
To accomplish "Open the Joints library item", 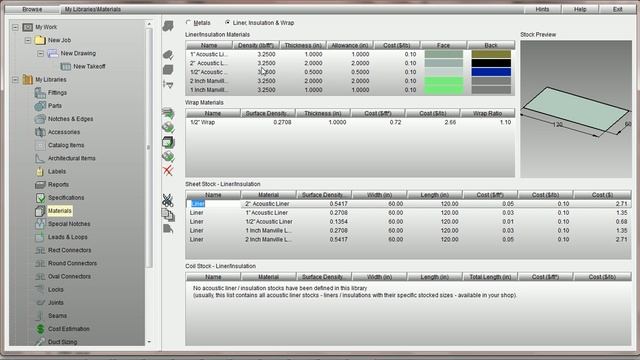I will click(x=56, y=302).
